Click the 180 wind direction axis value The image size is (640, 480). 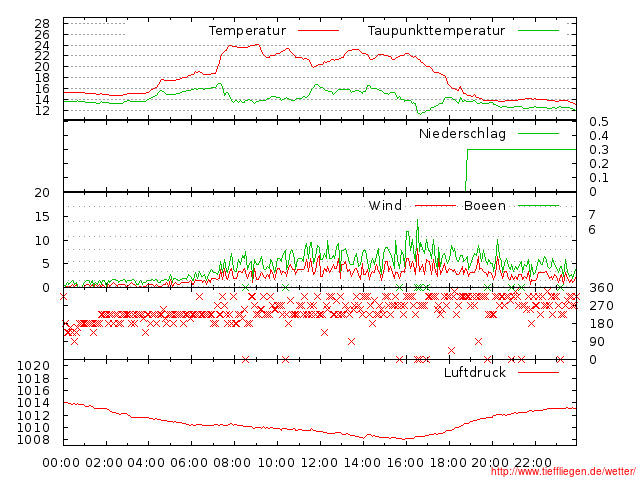coord(601,324)
